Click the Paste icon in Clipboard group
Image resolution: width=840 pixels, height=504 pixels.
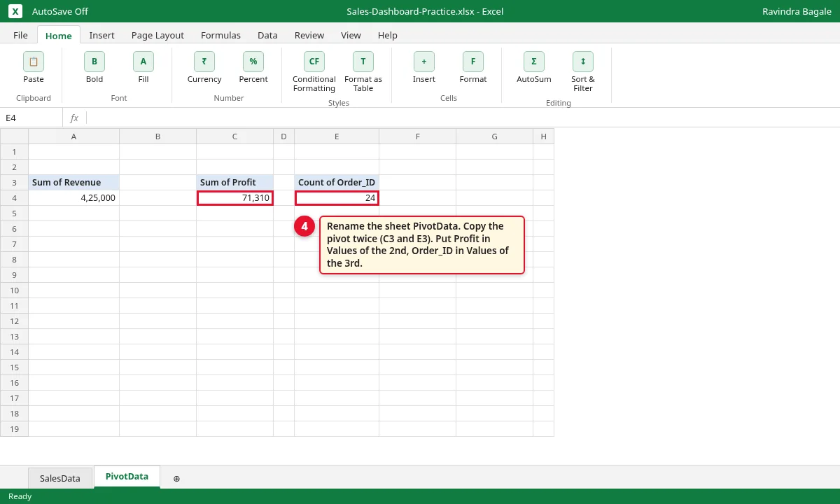pyautogui.click(x=34, y=62)
